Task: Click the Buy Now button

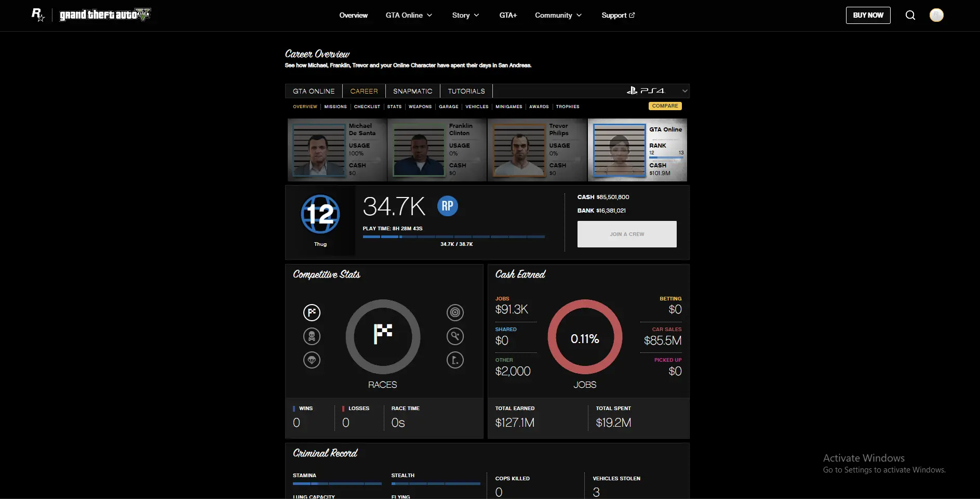Action: pyautogui.click(x=868, y=15)
